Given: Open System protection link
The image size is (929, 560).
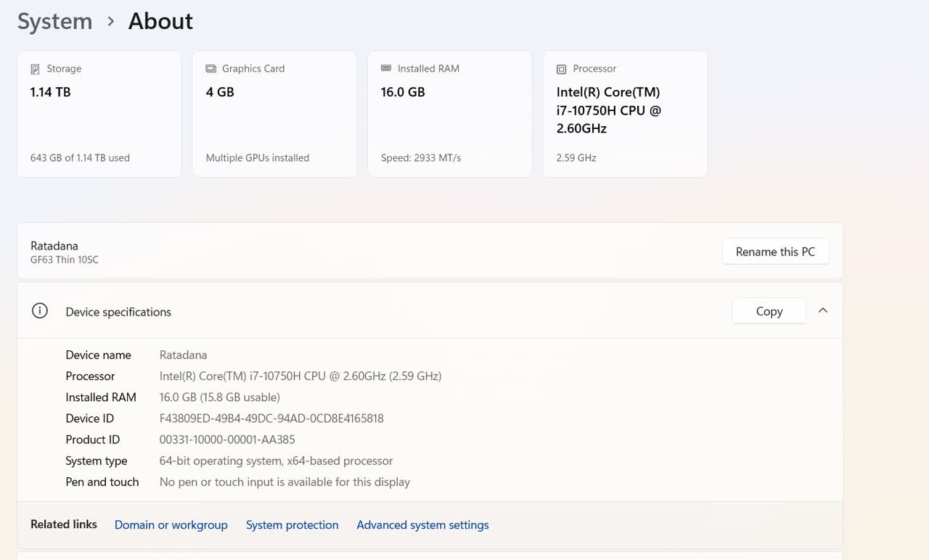Looking at the screenshot, I should coord(292,524).
